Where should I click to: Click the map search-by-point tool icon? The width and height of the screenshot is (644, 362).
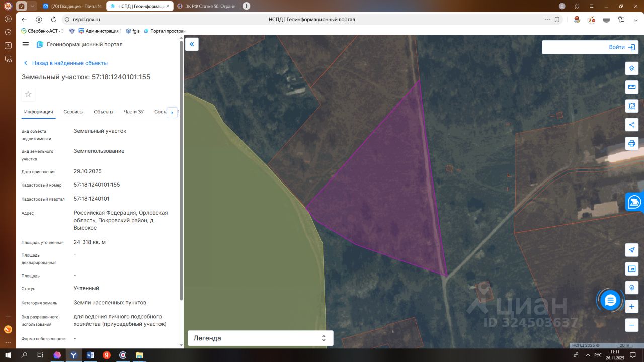[x=632, y=288]
